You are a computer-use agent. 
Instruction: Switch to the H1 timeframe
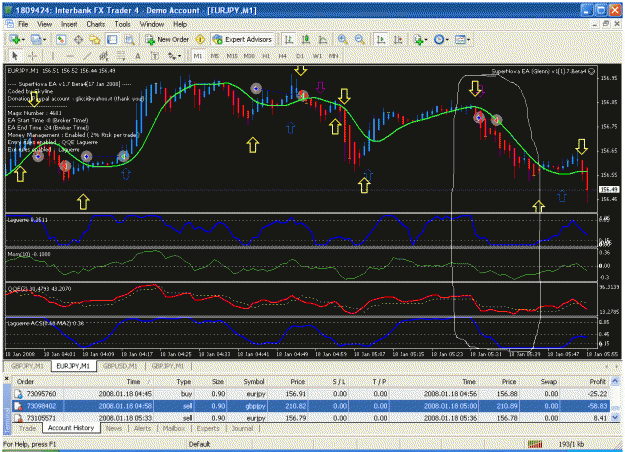tap(266, 56)
